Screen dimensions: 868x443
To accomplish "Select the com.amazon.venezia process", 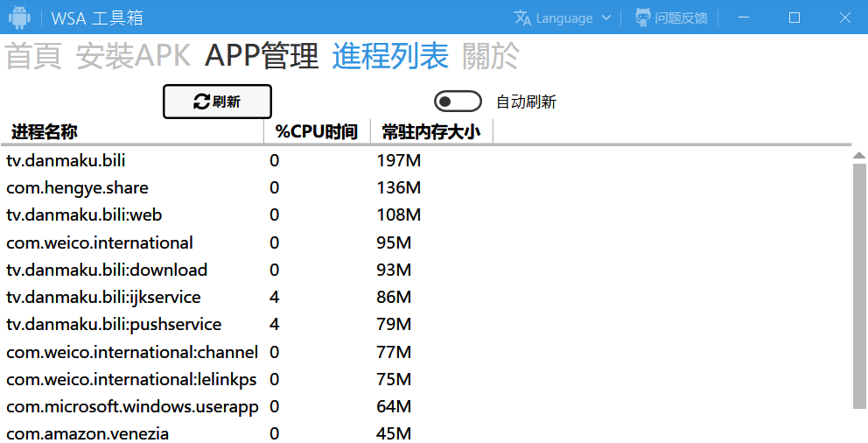I will (x=426, y=433).
